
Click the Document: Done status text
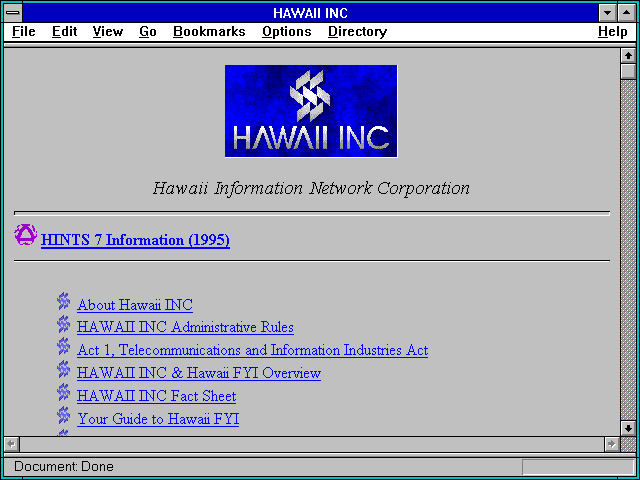(64, 467)
